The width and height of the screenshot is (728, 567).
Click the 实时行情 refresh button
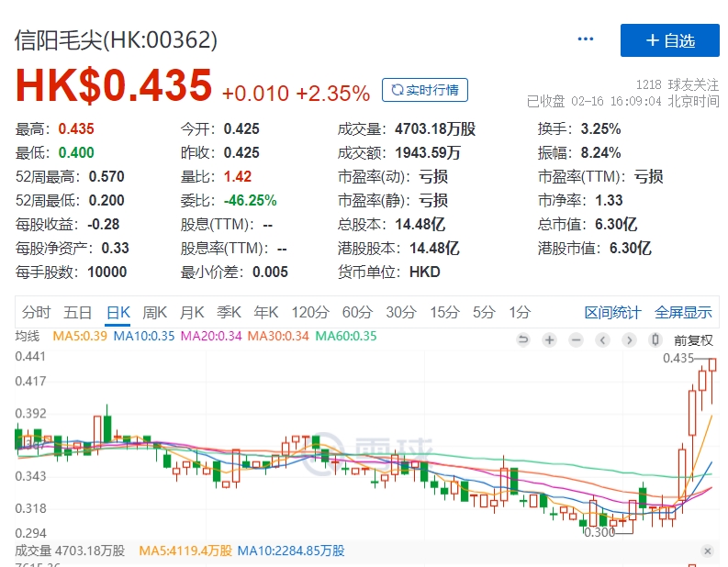425,90
